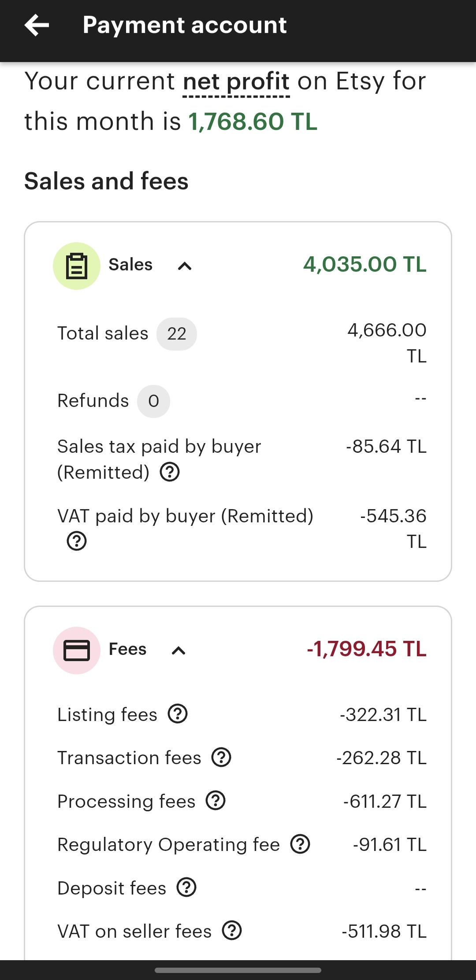Image resolution: width=476 pixels, height=980 pixels.
Task: Collapse the Fees section chevron
Action: pyautogui.click(x=178, y=651)
